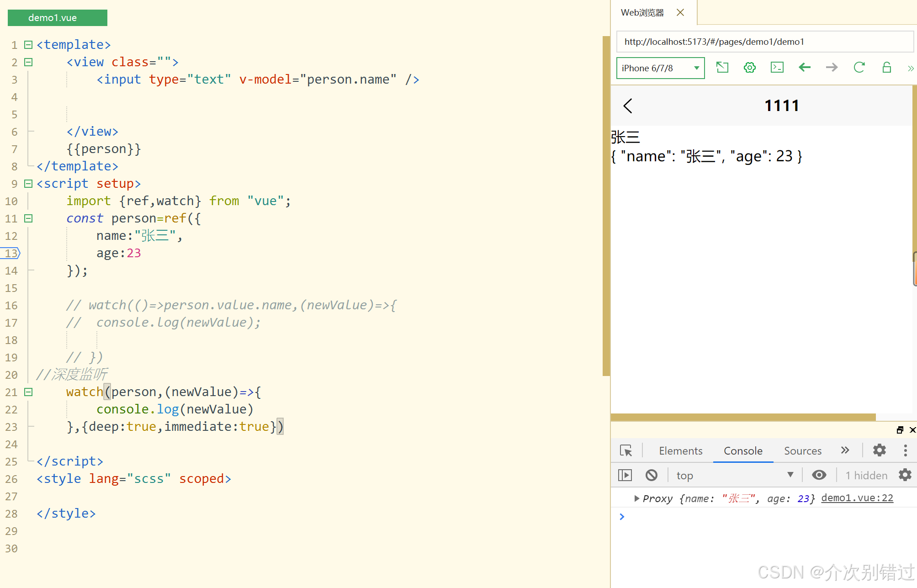Click the forward navigation arrow
The image size is (917, 588).
(x=832, y=68)
